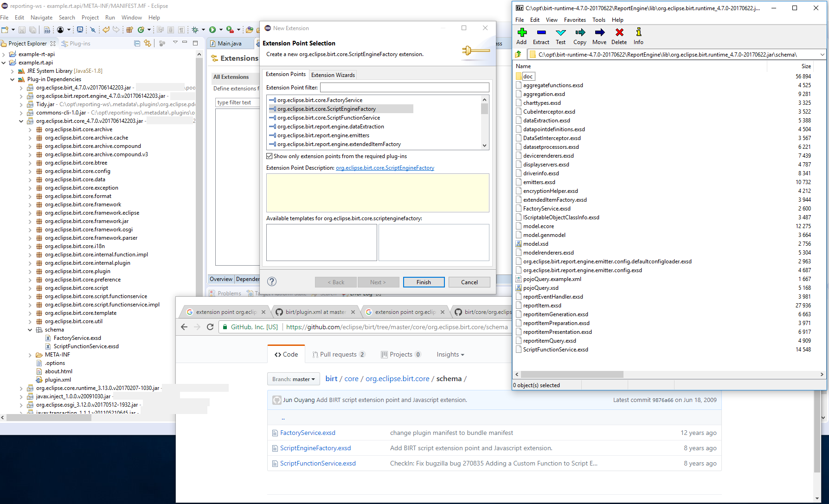This screenshot has height=504, width=829.
Task: Select ScriptFunctionService.exsd in Project Explorer
Action: pyautogui.click(x=86, y=346)
